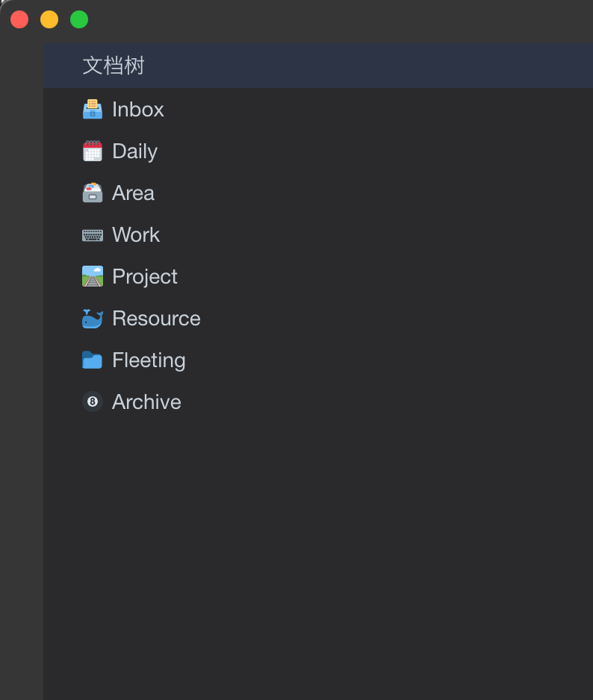Click the Daily notebook calendar icon

[x=92, y=151]
